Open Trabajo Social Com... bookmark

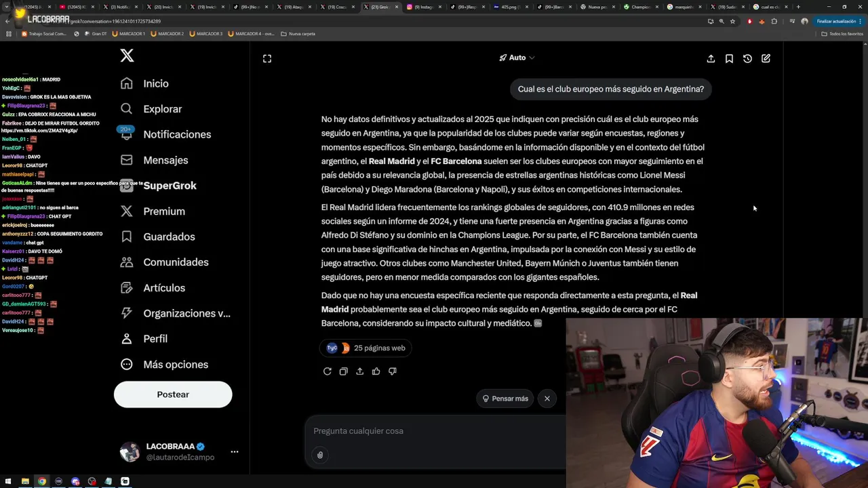44,34
